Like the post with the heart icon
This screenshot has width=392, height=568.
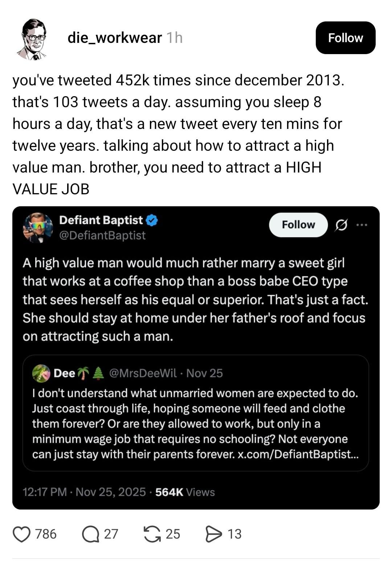point(22,534)
